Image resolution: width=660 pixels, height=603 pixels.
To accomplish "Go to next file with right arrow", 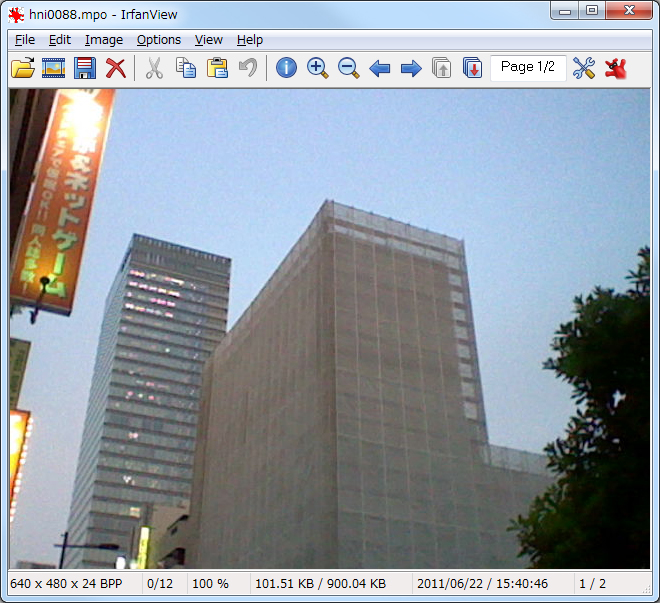I will (411, 68).
